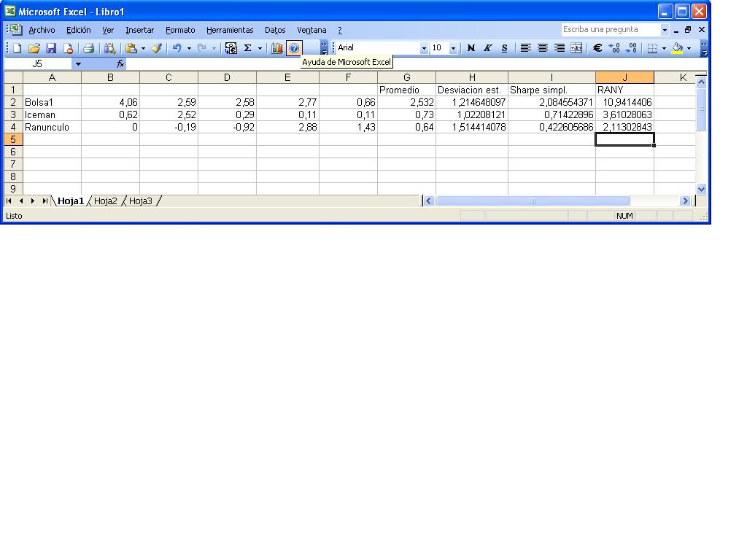
Task: Select the Format Painter brush
Action: pyautogui.click(x=157, y=48)
